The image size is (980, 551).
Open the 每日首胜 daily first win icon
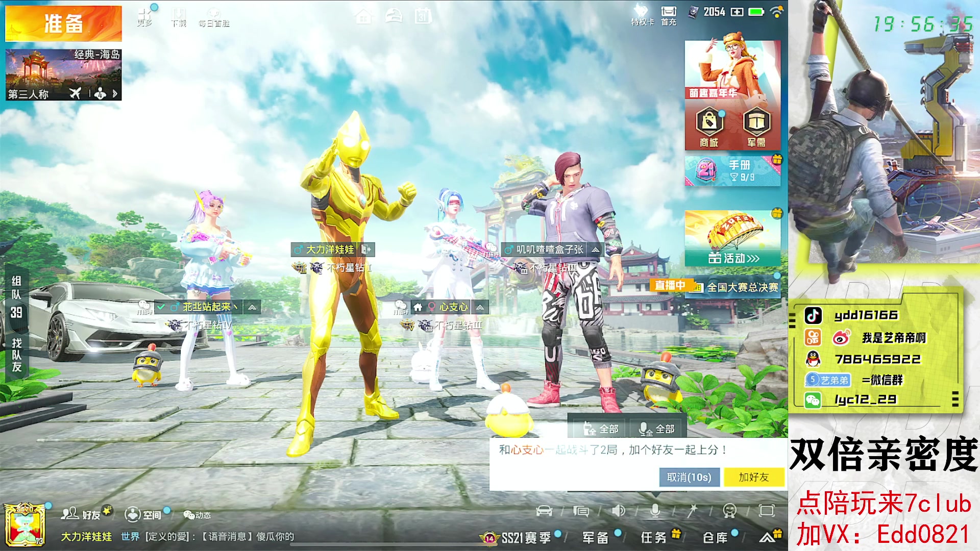pyautogui.click(x=214, y=17)
